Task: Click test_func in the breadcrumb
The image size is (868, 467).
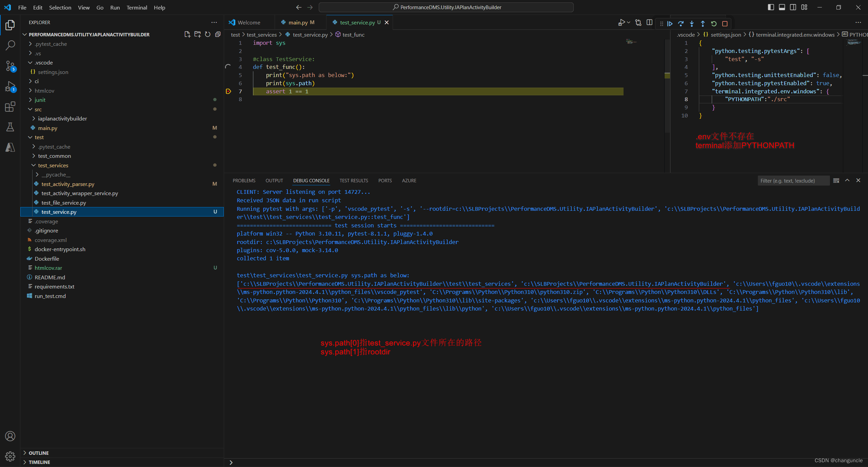Action: coord(353,35)
